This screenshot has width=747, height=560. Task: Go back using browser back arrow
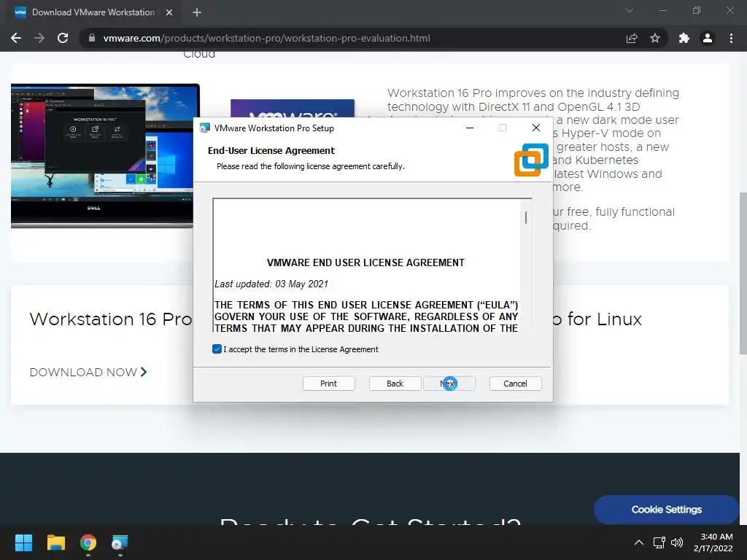pos(16,38)
